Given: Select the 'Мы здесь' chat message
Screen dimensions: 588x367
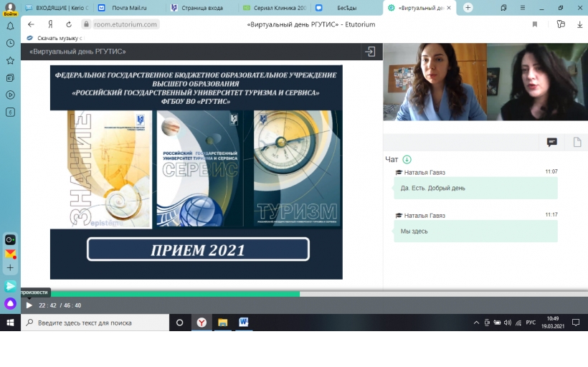Looking at the screenshot, I should coord(475,232).
